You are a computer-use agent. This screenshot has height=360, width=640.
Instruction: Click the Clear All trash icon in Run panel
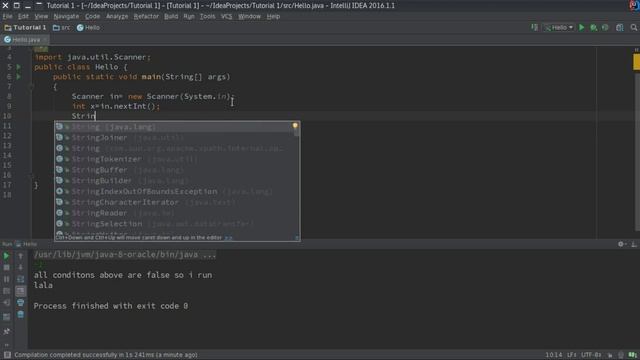point(20,314)
